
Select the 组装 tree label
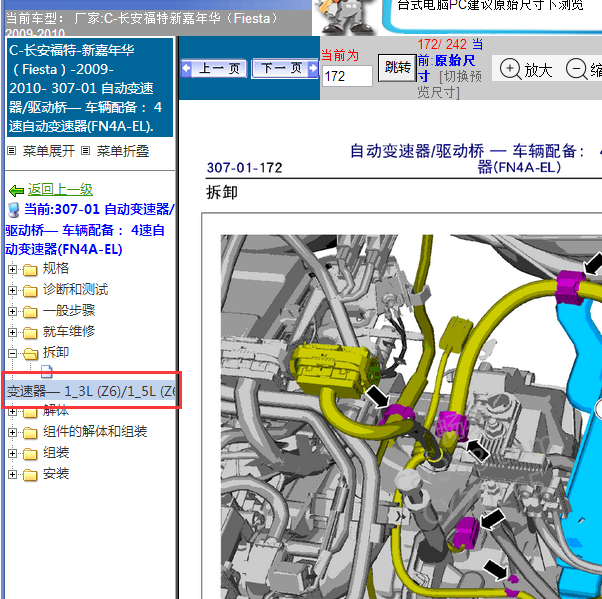tap(56, 453)
